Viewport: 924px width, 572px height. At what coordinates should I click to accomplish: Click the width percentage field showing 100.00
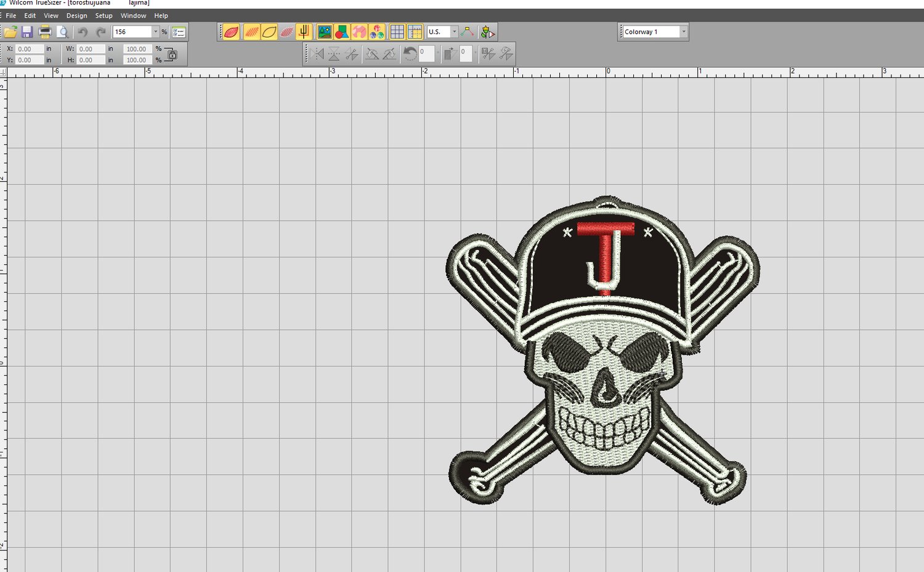[x=137, y=49]
